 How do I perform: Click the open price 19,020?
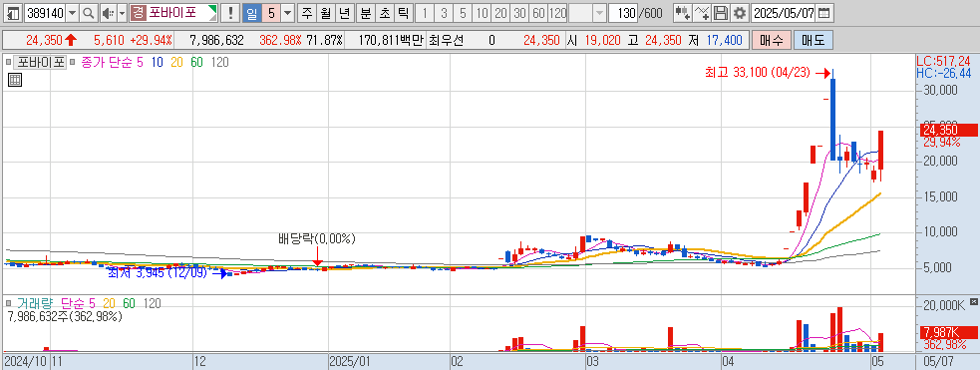(x=602, y=41)
